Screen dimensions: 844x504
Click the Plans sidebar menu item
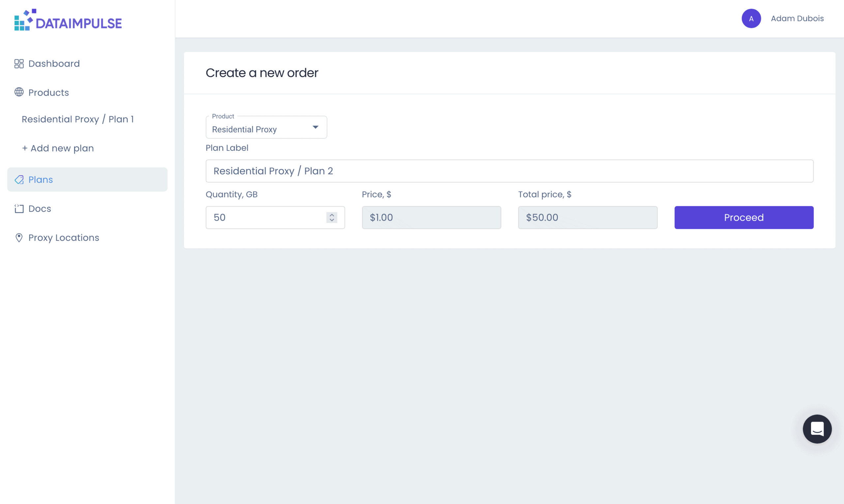[x=40, y=179]
